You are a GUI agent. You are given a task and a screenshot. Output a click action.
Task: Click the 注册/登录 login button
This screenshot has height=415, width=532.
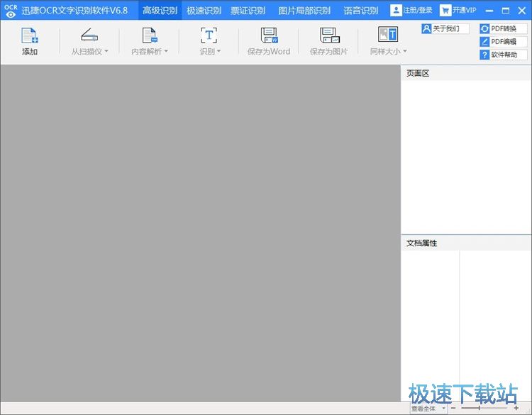(411, 10)
